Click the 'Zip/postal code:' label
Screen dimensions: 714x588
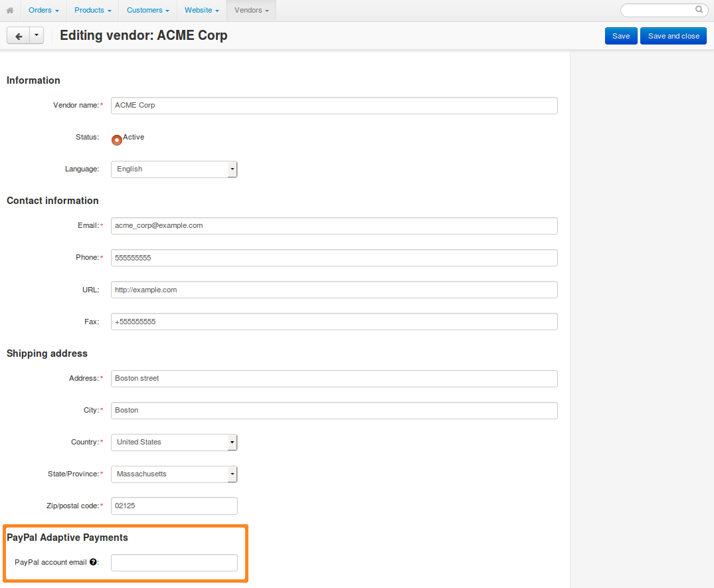coord(73,506)
